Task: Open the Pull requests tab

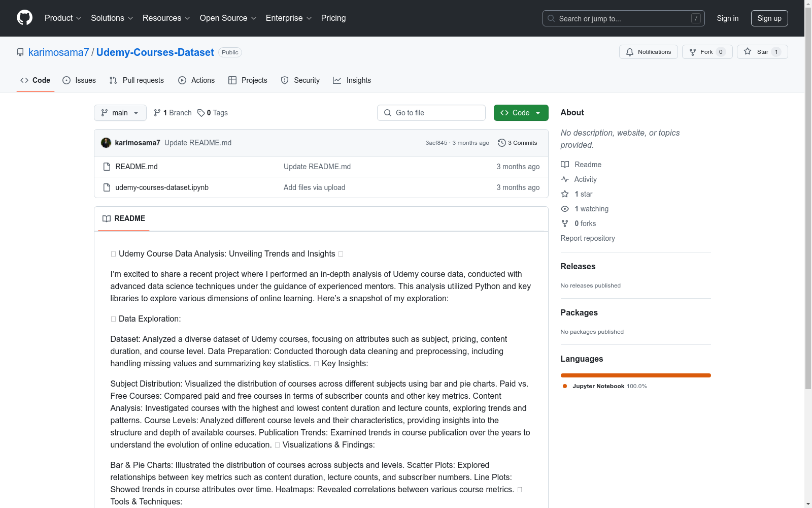Action: click(137, 80)
